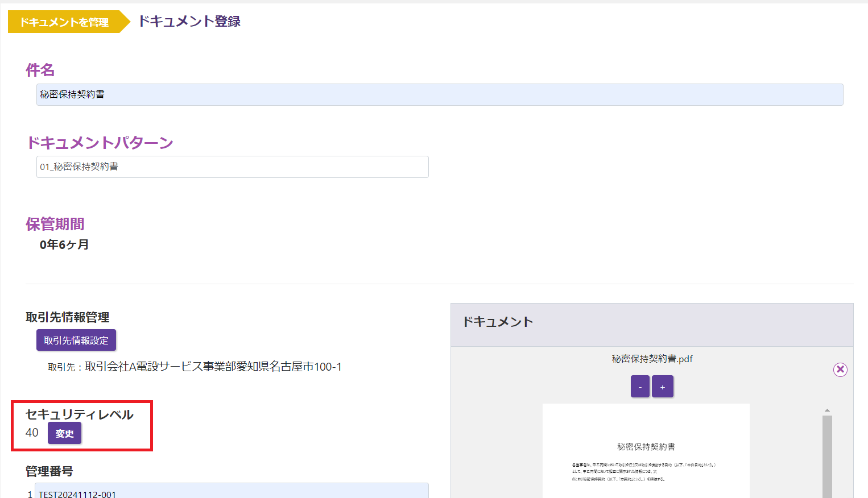Open the 取引先情報設定 settings panel
The image size is (868, 498).
[x=76, y=340]
